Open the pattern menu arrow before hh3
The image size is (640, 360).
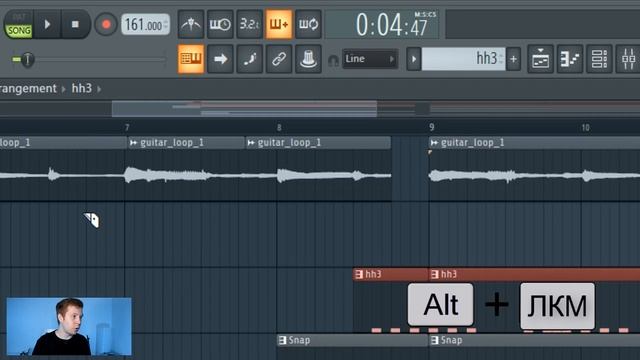[413, 59]
